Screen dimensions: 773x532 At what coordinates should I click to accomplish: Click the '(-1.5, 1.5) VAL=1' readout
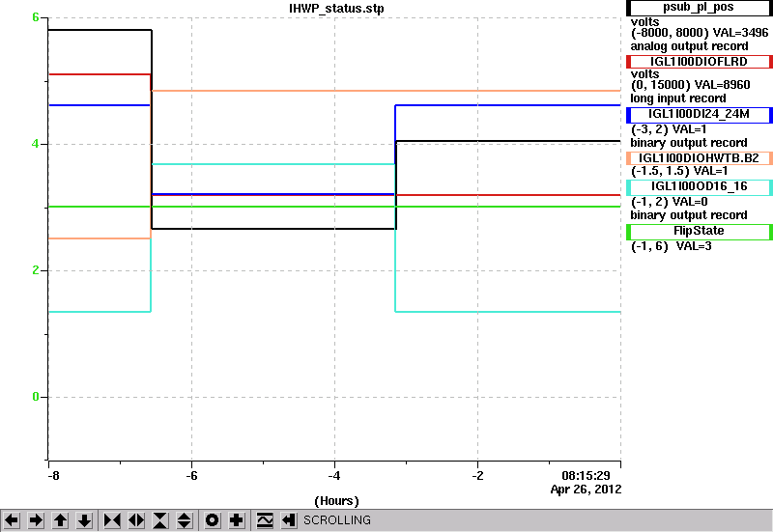click(679, 171)
